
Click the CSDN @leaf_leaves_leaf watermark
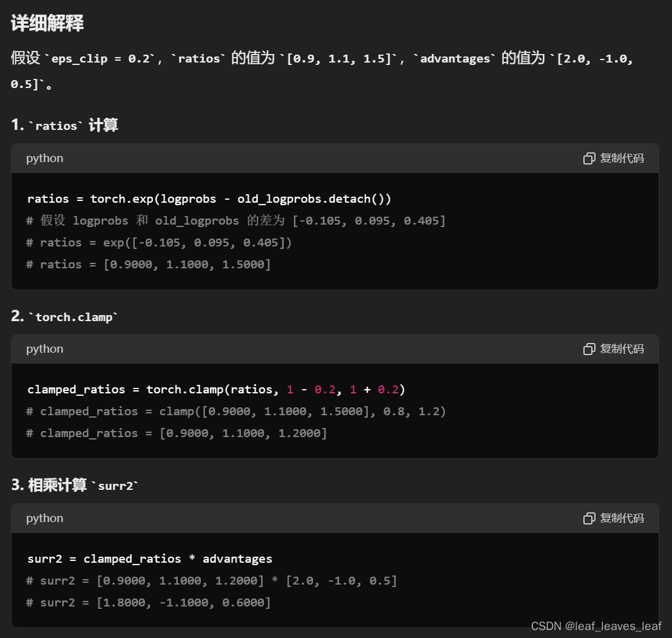[596, 626]
